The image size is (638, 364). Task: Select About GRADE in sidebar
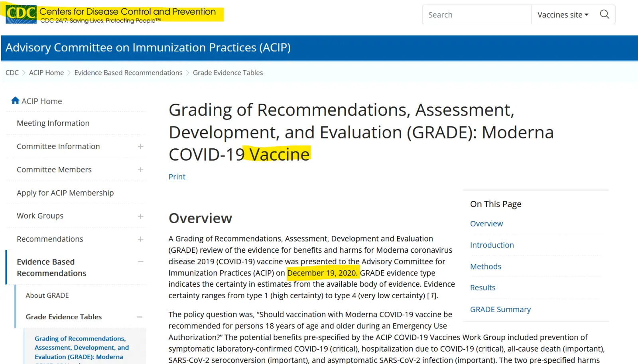click(47, 295)
